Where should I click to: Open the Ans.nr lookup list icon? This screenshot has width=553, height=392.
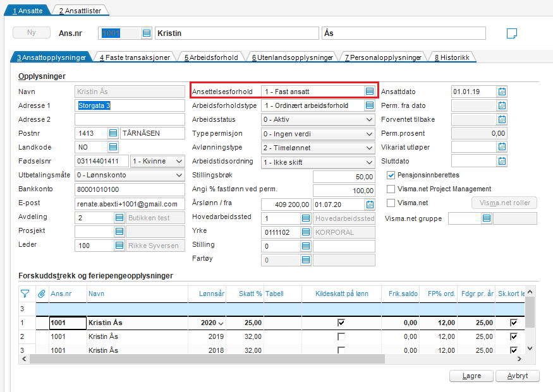(147, 33)
